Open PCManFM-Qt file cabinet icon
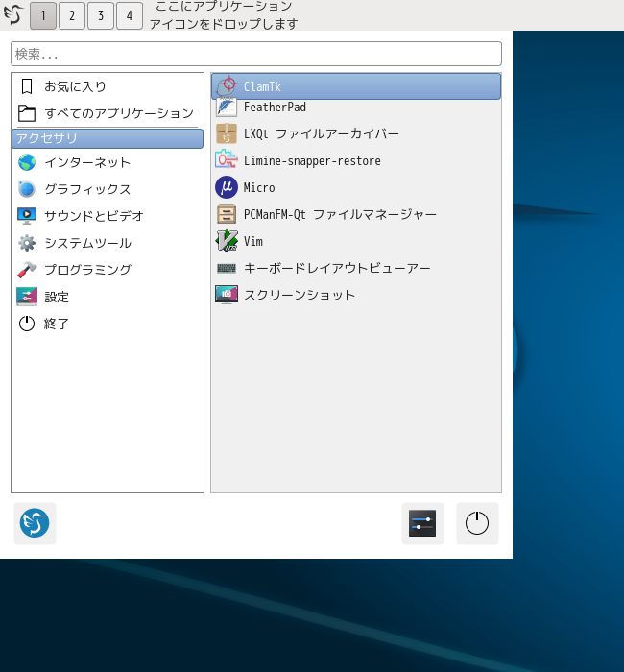The width and height of the screenshot is (624, 672). [227, 214]
